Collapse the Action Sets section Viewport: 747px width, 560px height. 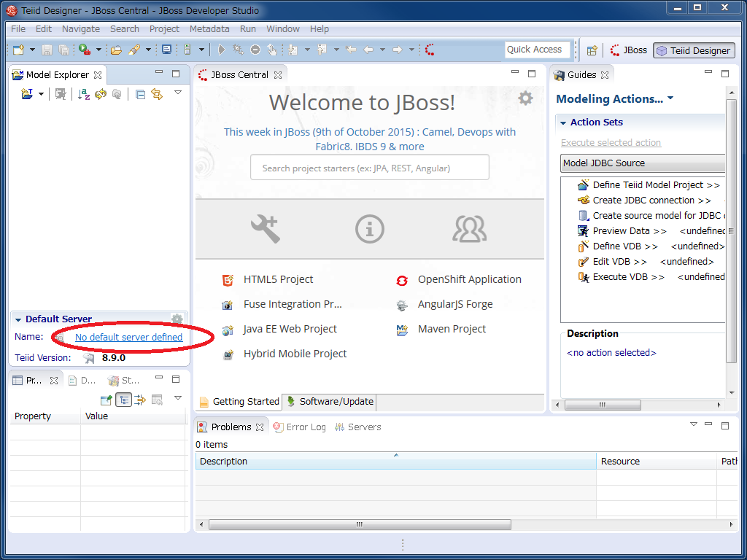563,122
